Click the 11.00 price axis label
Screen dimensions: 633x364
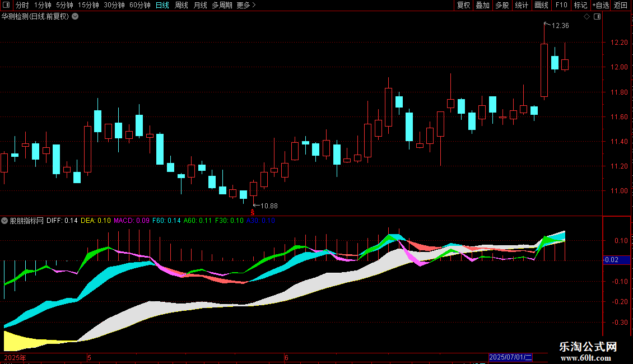point(619,191)
